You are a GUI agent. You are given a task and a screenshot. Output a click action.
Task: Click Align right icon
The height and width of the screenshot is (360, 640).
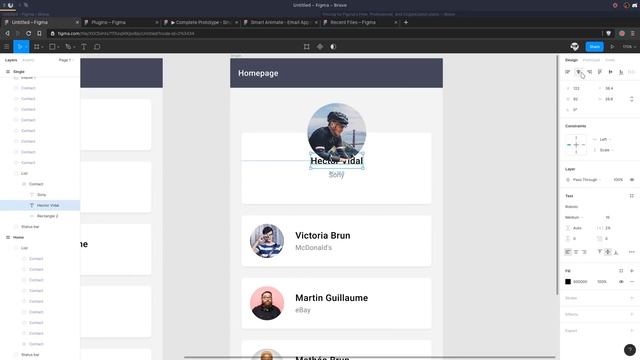[589, 72]
